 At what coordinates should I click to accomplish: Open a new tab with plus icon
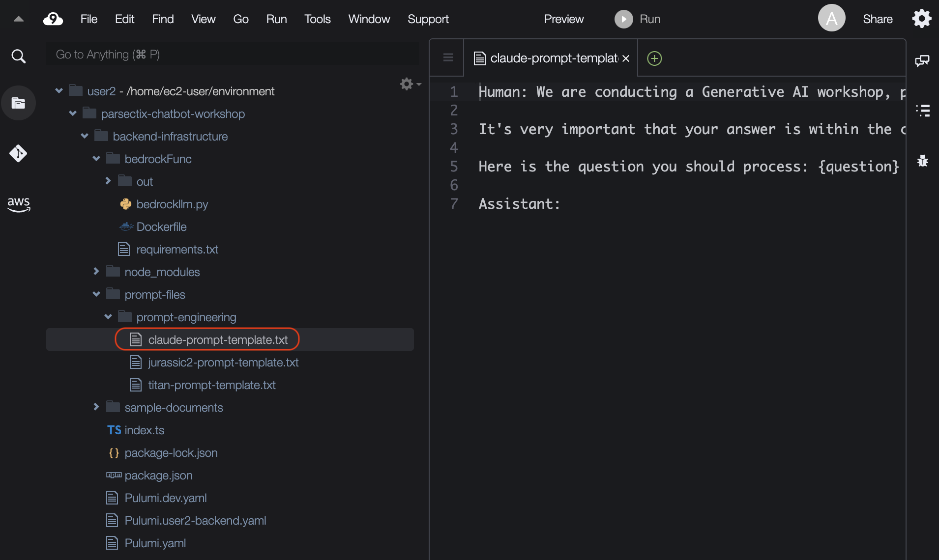pos(654,58)
